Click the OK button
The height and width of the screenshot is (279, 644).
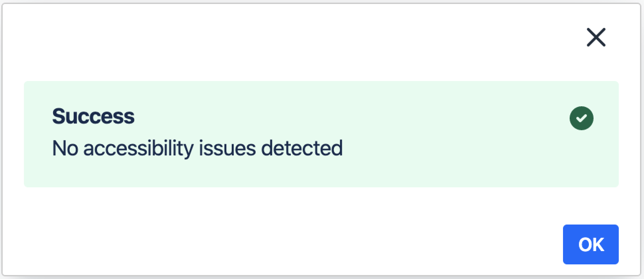[x=591, y=244]
